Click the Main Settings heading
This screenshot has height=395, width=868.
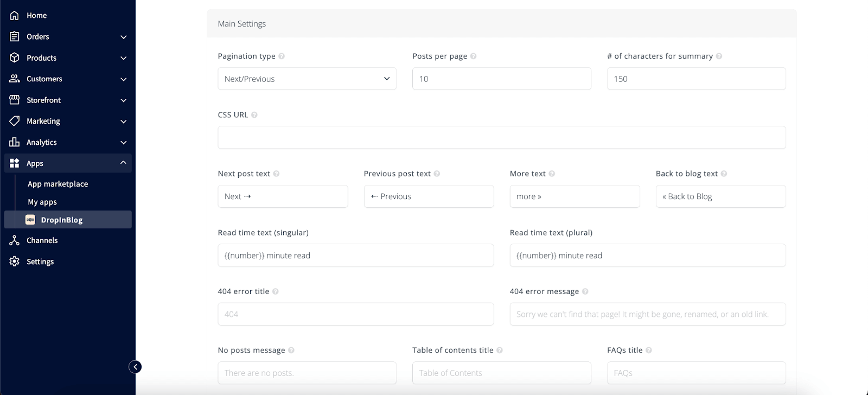(x=242, y=24)
